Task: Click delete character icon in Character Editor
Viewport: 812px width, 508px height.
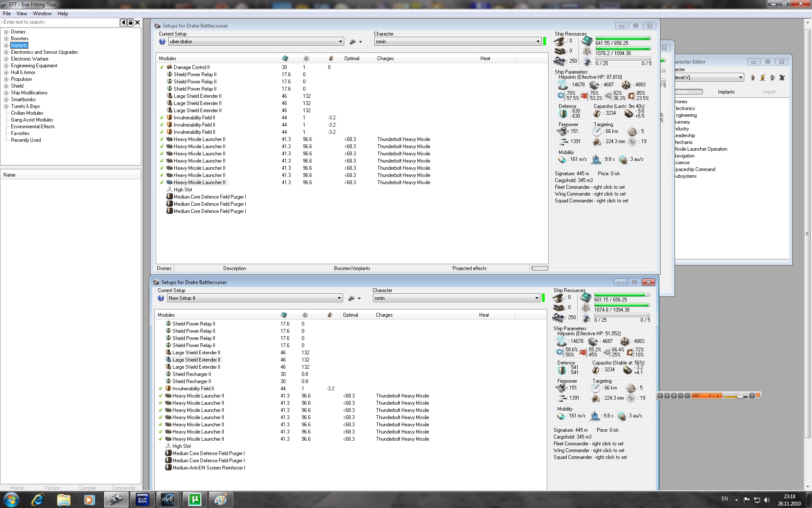Action: click(782, 77)
